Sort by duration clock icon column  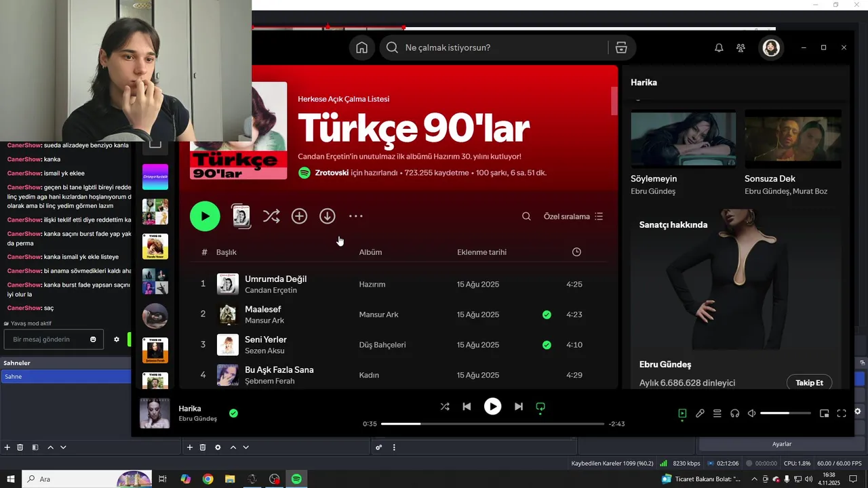coord(576,252)
